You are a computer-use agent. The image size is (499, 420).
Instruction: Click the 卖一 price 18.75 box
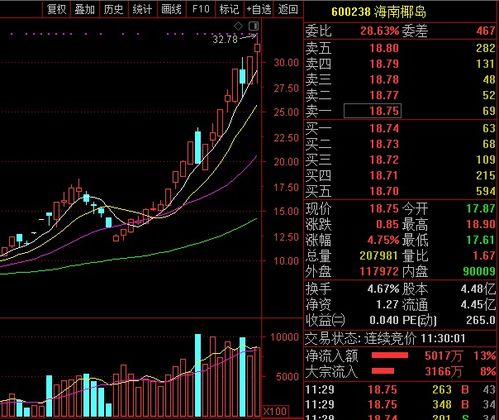372,111
